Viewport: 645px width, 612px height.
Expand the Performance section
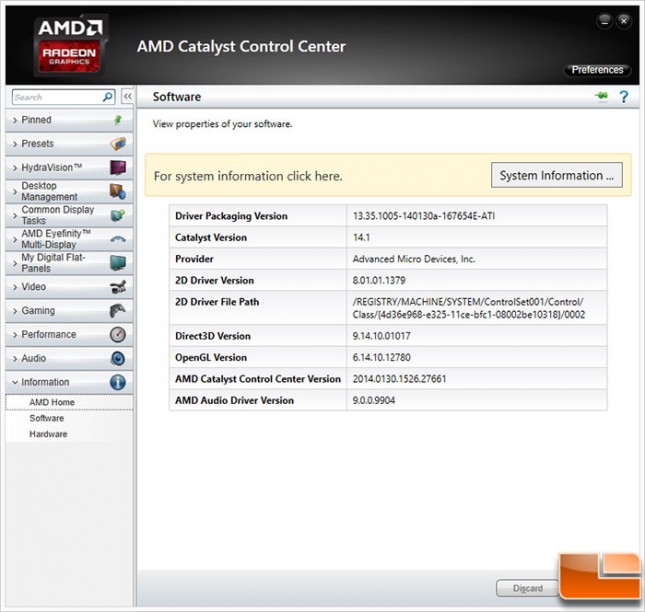(69, 334)
